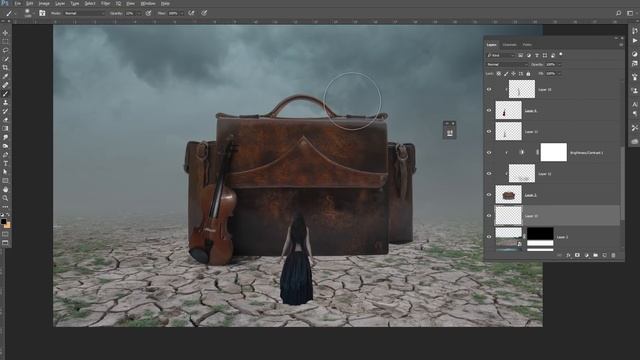This screenshot has height=360, width=640.
Task: Open the Filter menu
Action: click(x=105, y=3)
